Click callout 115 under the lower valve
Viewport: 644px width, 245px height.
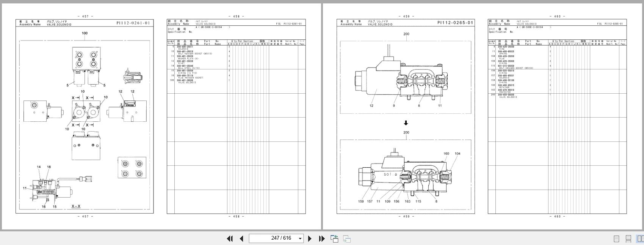pyautogui.click(x=418, y=201)
